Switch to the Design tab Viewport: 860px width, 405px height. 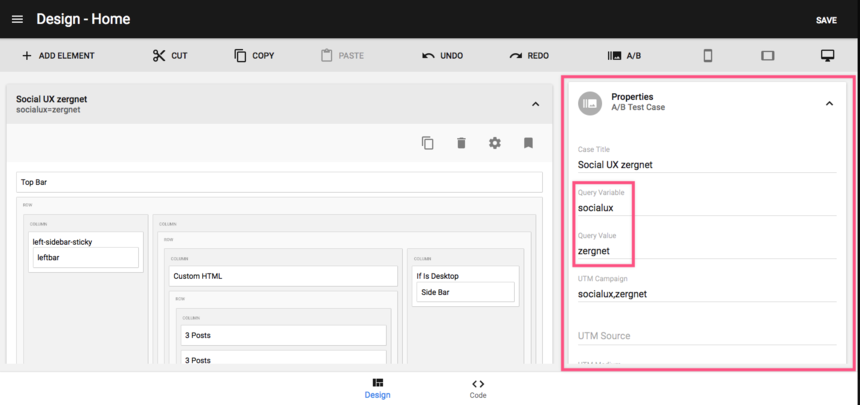[377, 388]
